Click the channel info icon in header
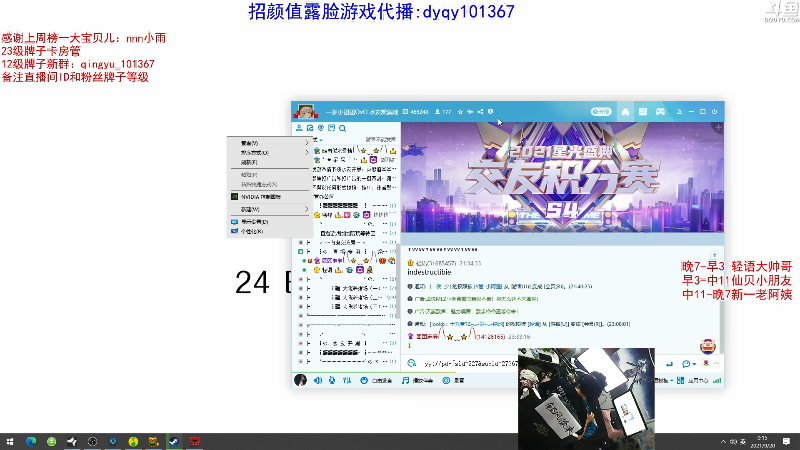 coord(490,112)
